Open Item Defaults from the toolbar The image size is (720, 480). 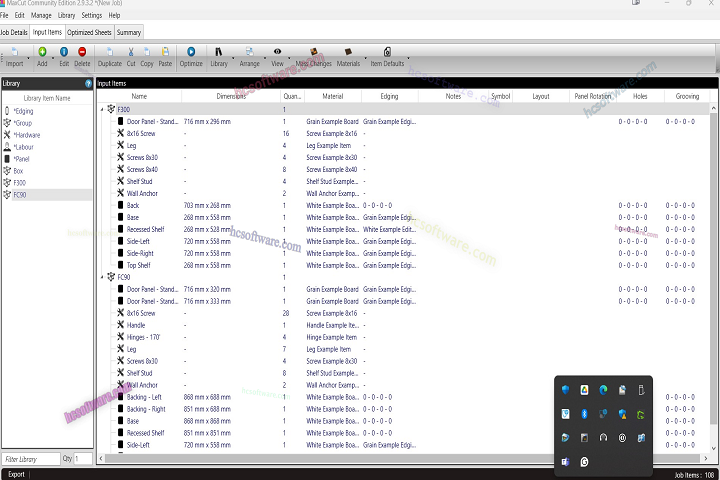coord(387,57)
